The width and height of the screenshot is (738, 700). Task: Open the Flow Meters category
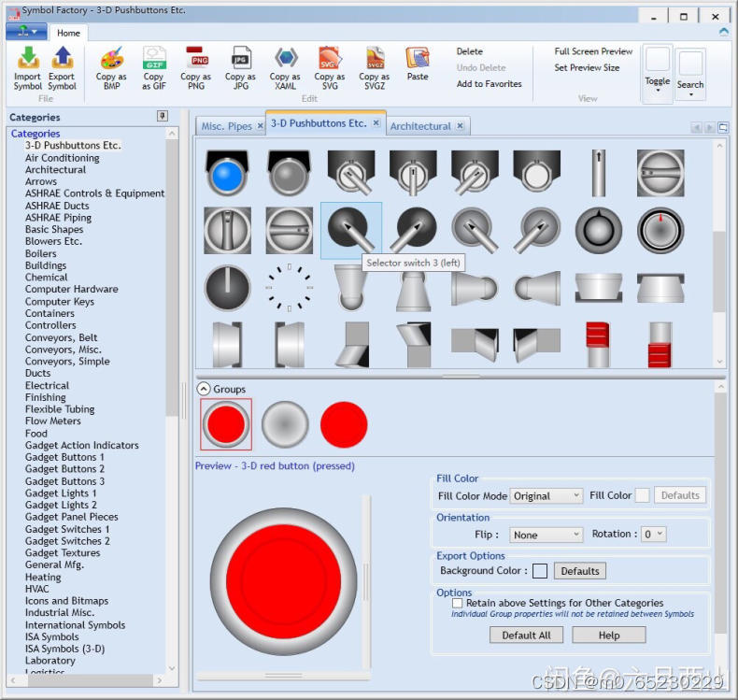pos(52,421)
